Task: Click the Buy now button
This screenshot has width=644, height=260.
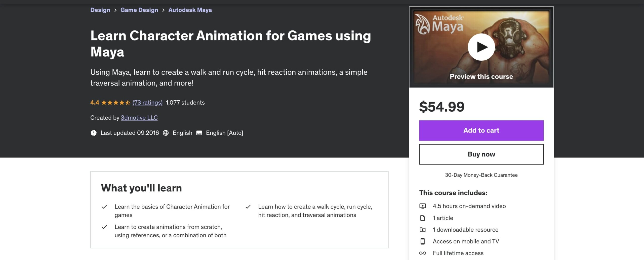Action: point(481,154)
